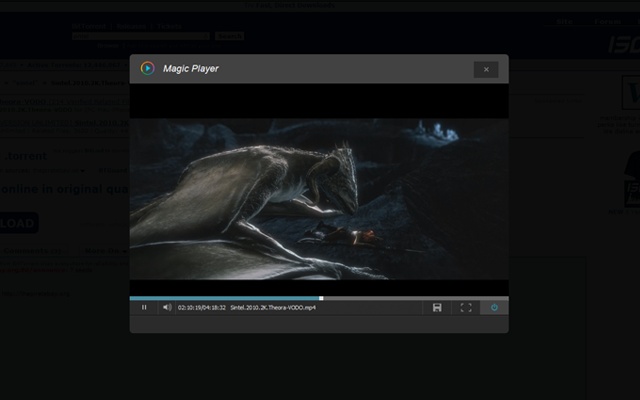
Task: Click the DOWNLOAD button on the background page
Action: point(18,223)
